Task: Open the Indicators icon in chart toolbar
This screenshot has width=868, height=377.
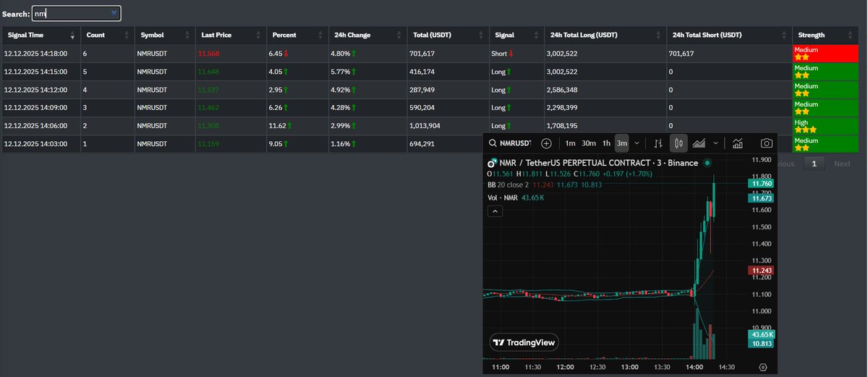Action: 738,143
